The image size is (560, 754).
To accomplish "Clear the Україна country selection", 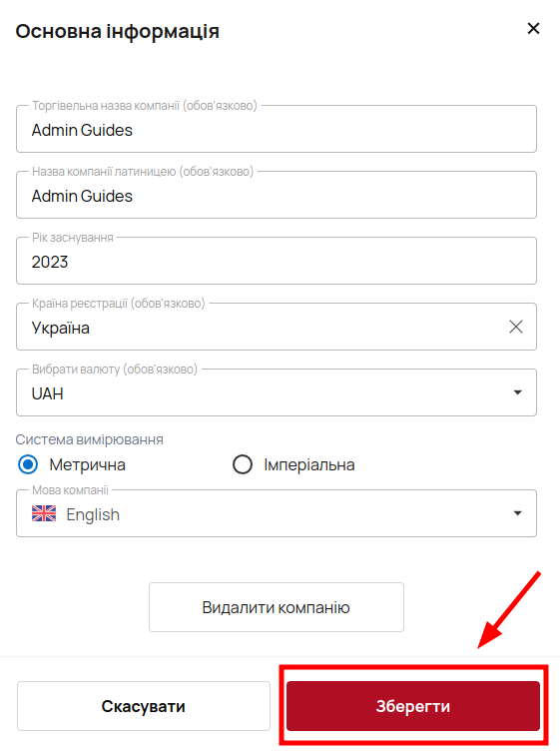I will point(516,327).
